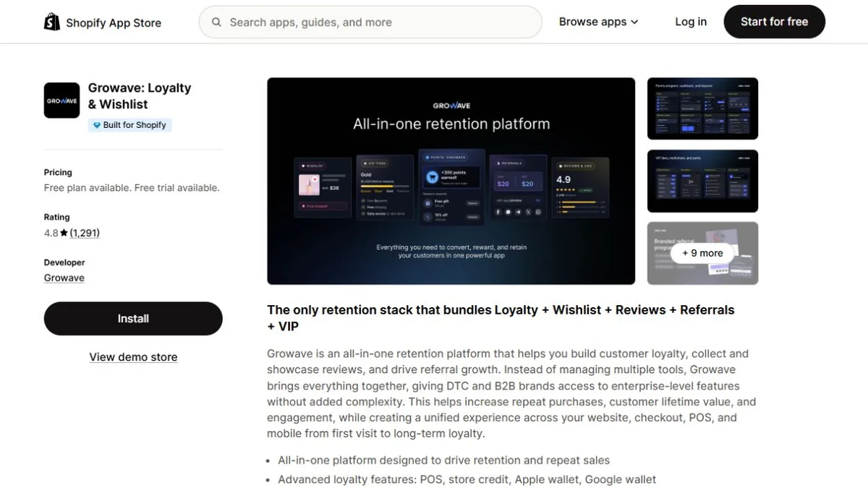Open the main All-in-one retention platform image
Image resolution: width=868 pixels, height=488 pixels.
click(451, 181)
